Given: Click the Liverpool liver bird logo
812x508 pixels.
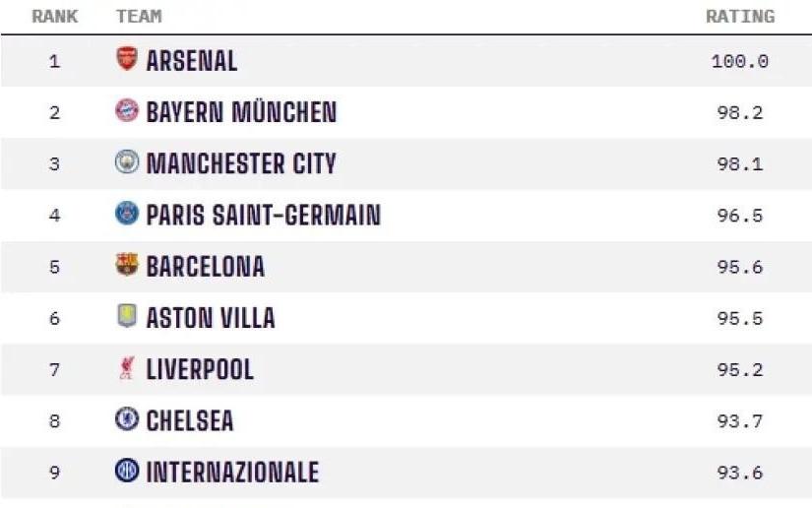Looking at the screenshot, I should tap(127, 369).
